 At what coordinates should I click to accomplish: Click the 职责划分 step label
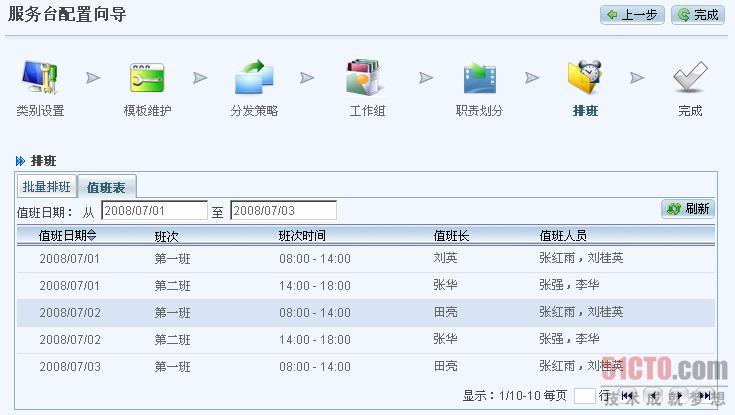[479, 111]
